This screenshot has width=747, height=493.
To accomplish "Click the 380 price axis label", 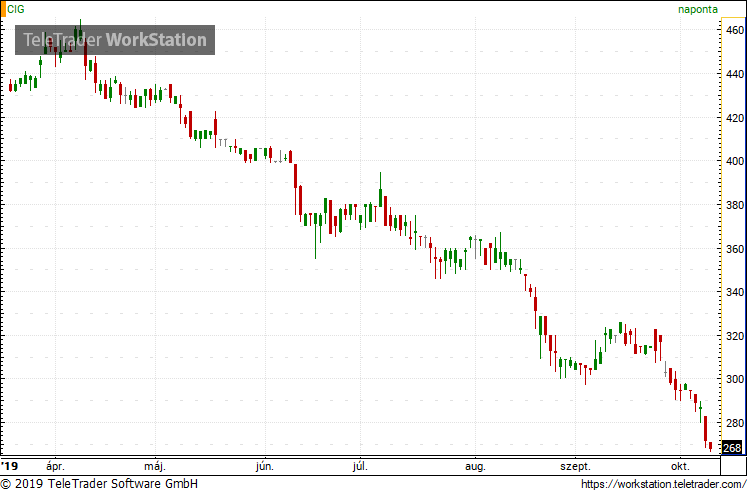I will pyautogui.click(x=736, y=205).
